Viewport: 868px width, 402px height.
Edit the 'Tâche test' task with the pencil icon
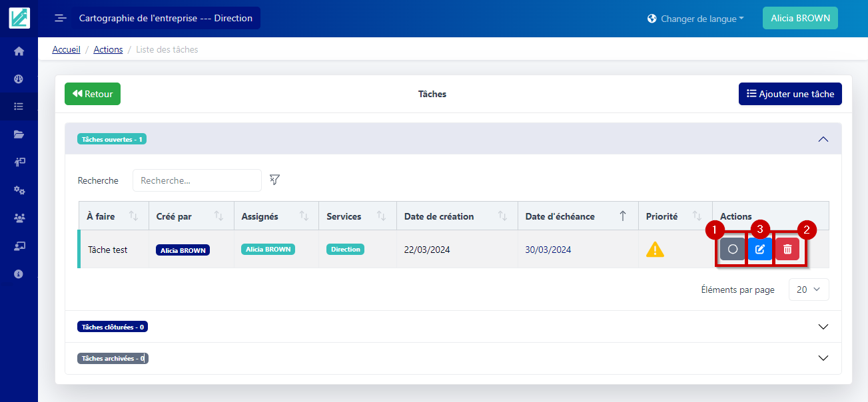(760, 250)
